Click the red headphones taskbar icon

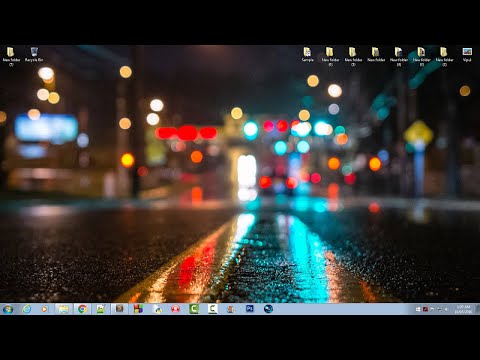click(x=175, y=309)
